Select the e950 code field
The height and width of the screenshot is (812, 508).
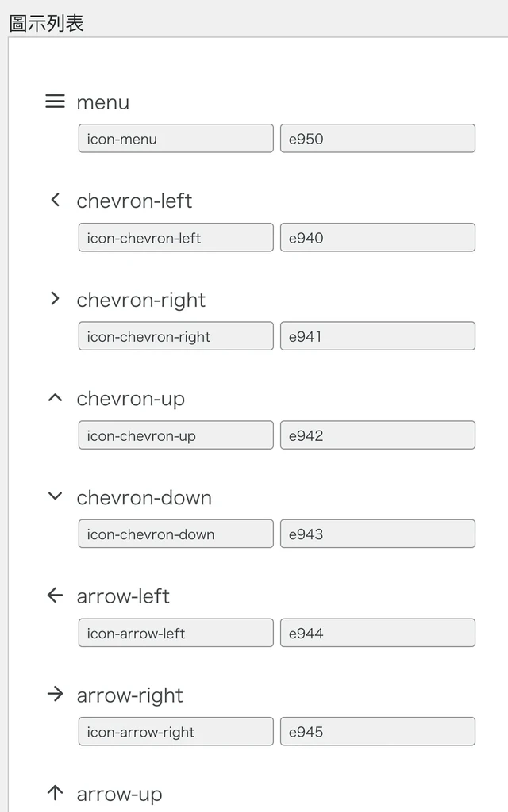click(x=378, y=138)
